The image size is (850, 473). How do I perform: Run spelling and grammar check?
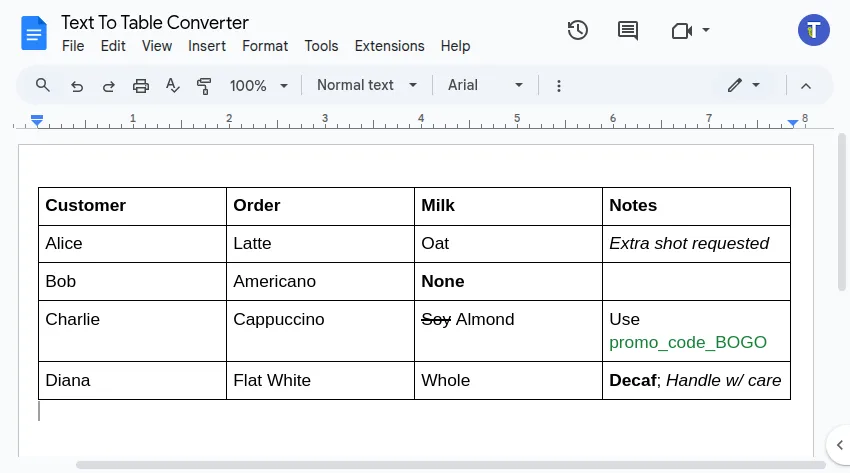pyautogui.click(x=173, y=86)
